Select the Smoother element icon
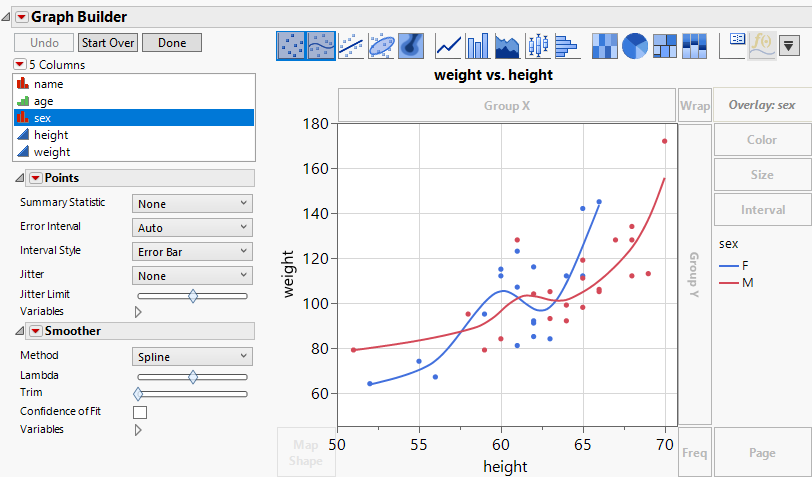 pyautogui.click(x=320, y=46)
